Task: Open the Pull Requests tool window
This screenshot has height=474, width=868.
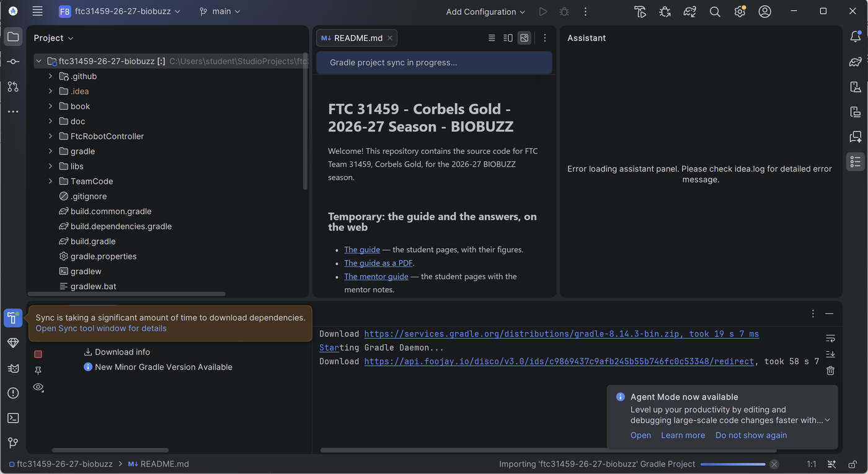Action: pyautogui.click(x=13, y=87)
